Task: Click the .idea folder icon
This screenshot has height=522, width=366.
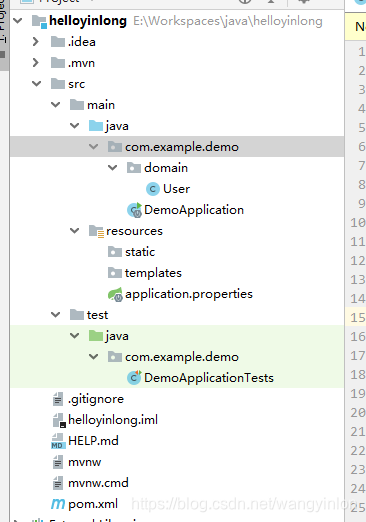Action: tap(58, 42)
